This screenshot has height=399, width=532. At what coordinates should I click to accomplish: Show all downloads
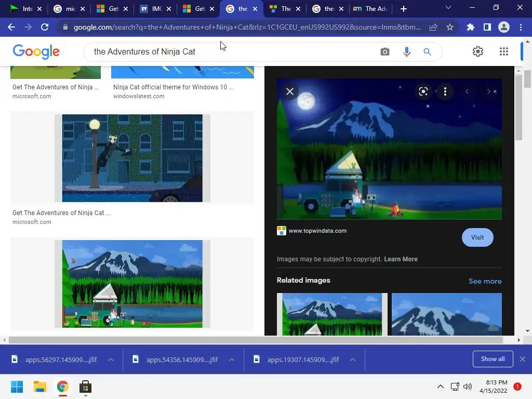point(493,359)
